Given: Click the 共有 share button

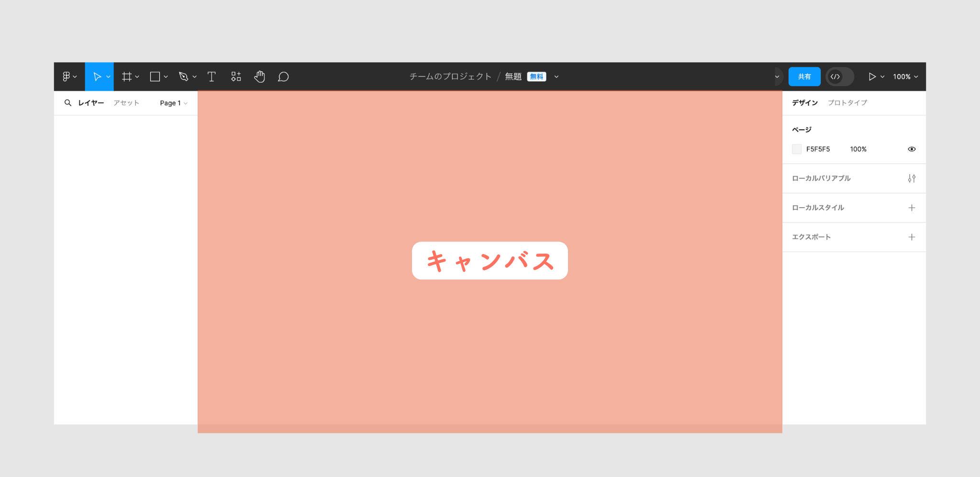Looking at the screenshot, I should (804, 76).
